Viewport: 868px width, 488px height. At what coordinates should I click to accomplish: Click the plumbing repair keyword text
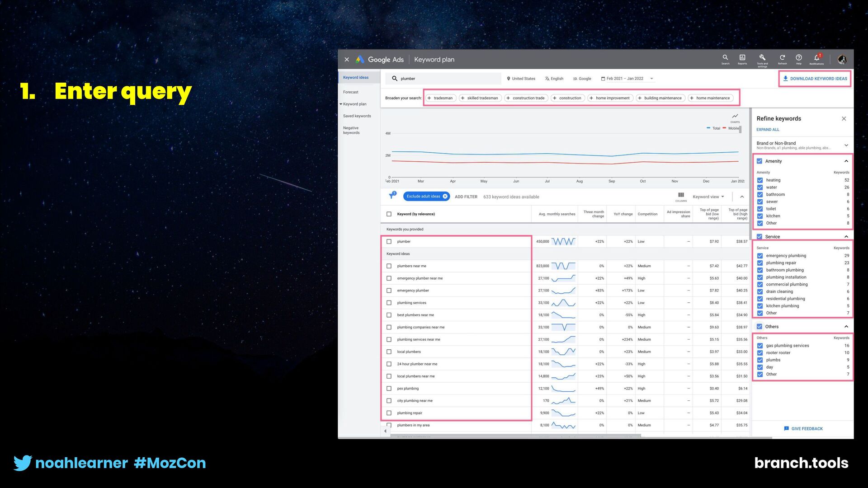[410, 413]
